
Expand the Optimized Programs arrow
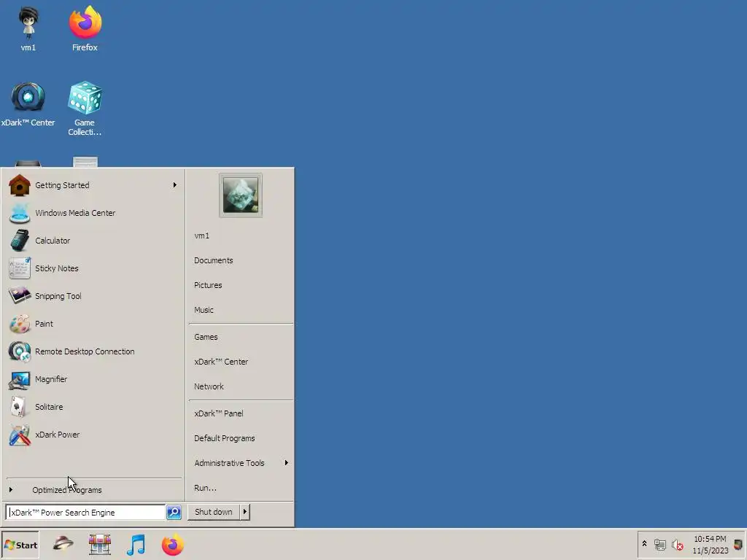click(10, 489)
